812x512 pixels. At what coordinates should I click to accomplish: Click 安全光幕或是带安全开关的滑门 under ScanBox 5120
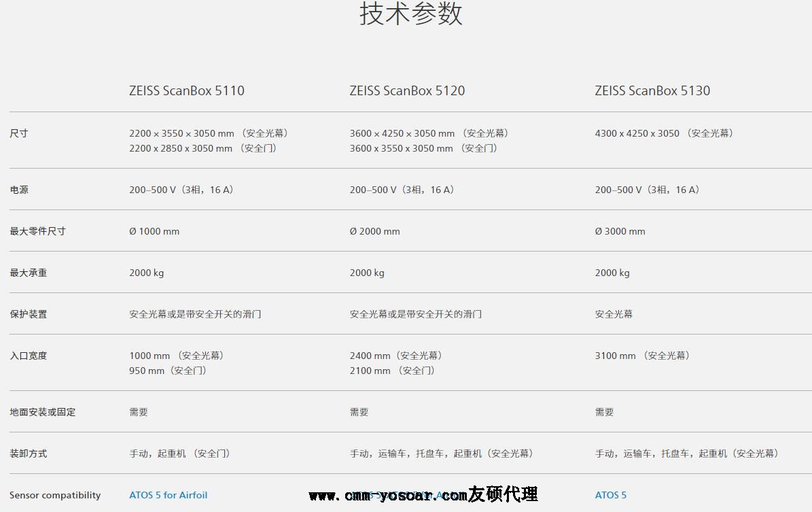click(416, 314)
